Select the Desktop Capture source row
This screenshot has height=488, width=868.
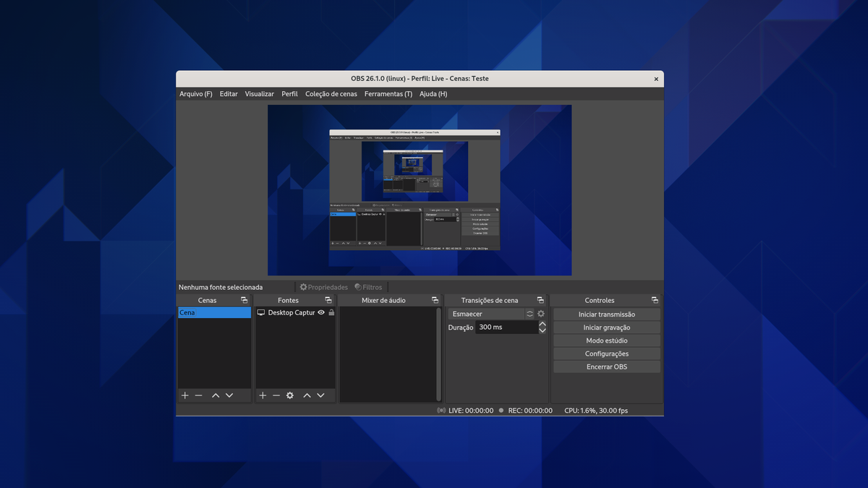(x=295, y=313)
